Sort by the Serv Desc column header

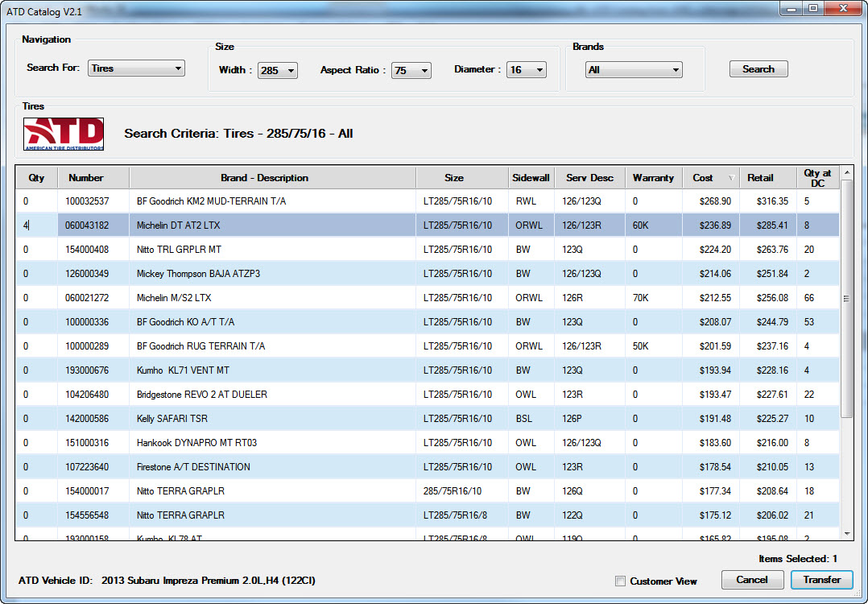coord(589,178)
